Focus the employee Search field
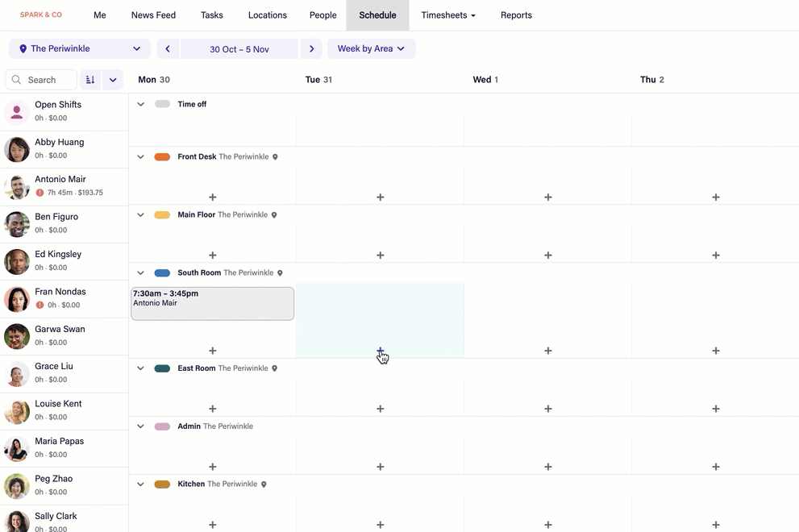The width and height of the screenshot is (799, 532). [48, 80]
